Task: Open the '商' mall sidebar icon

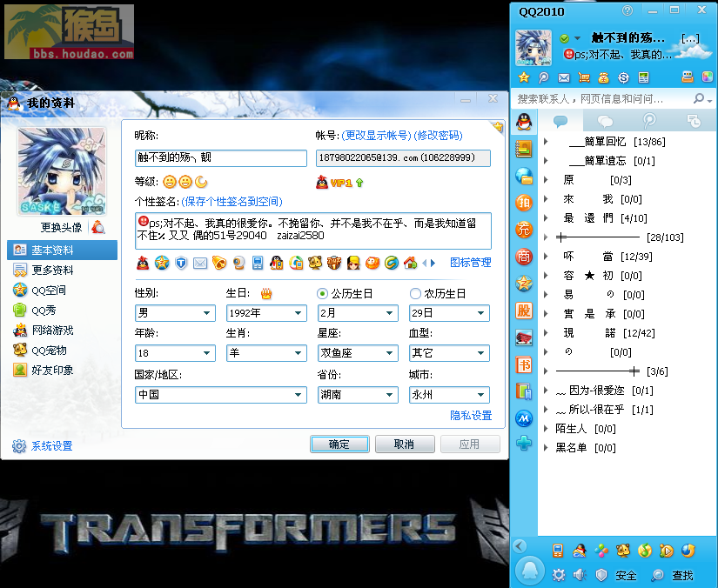Action: pos(524,257)
